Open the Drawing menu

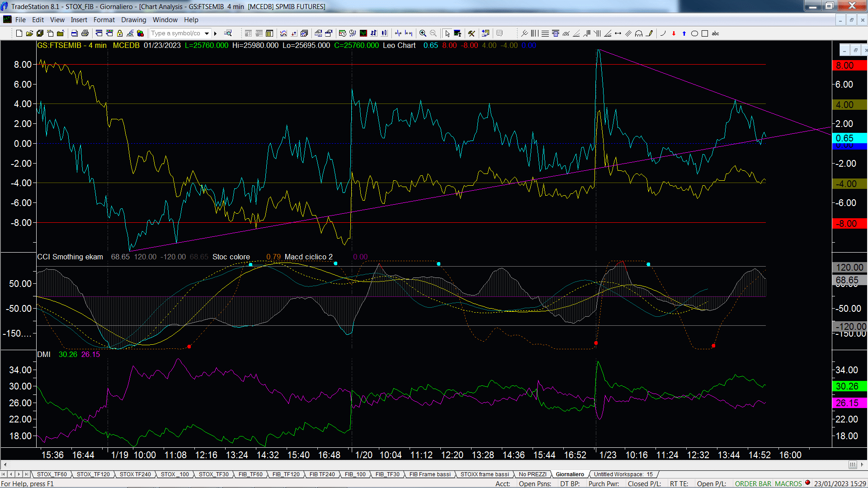[134, 20]
